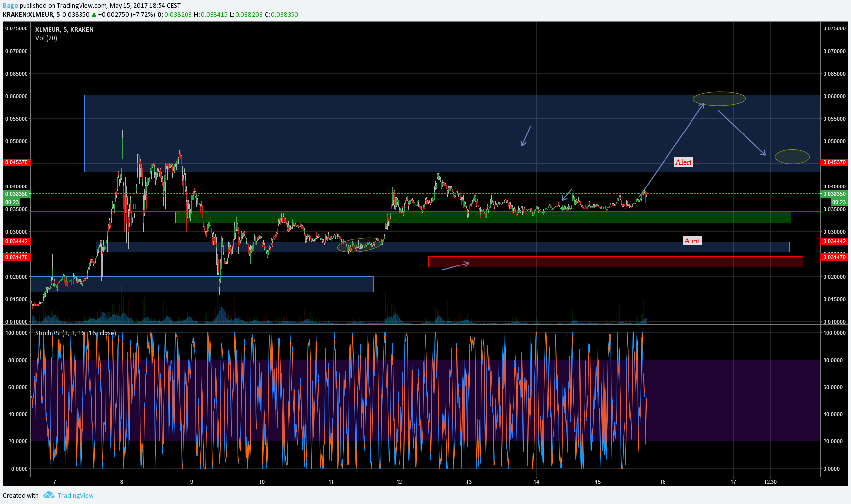The width and height of the screenshot is (851, 504).
Task: Click the 0.075000 tick on the right price scale
Action: coord(835,28)
